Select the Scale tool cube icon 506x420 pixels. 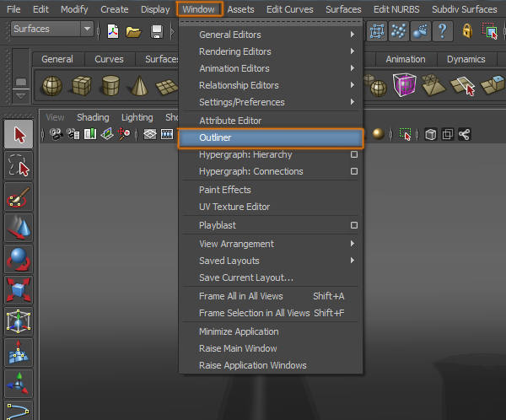(x=19, y=290)
